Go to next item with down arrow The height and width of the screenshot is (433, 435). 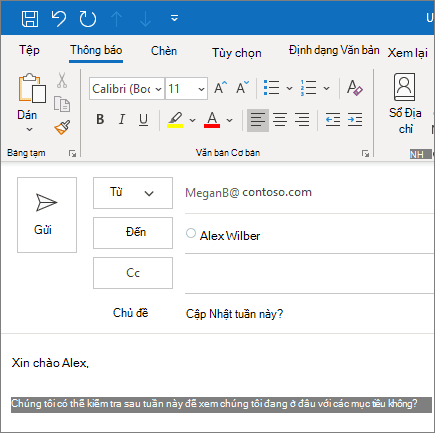coord(145,19)
